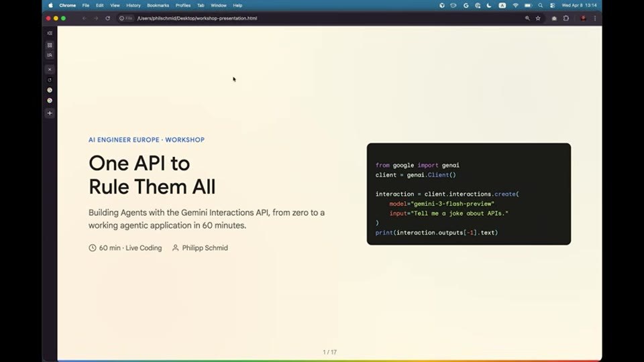This screenshot has height=362, width=644.
Task: Open the Chrome extensions puzzle icon
Action: click(566, 18)
